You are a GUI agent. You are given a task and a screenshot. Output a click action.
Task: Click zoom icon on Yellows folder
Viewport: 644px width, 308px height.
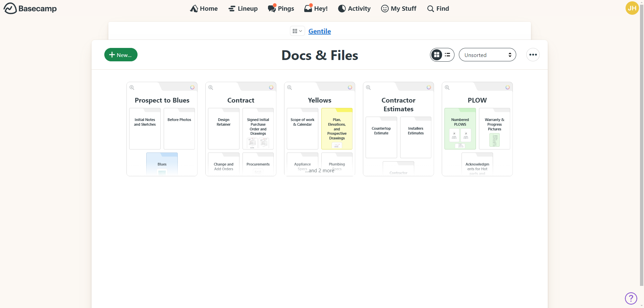(289, 87)
